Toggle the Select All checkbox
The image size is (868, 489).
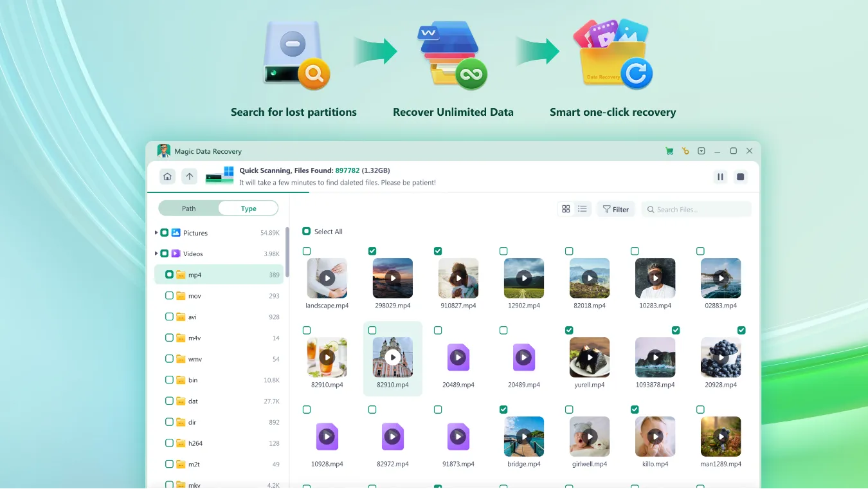tap(307, 232)
